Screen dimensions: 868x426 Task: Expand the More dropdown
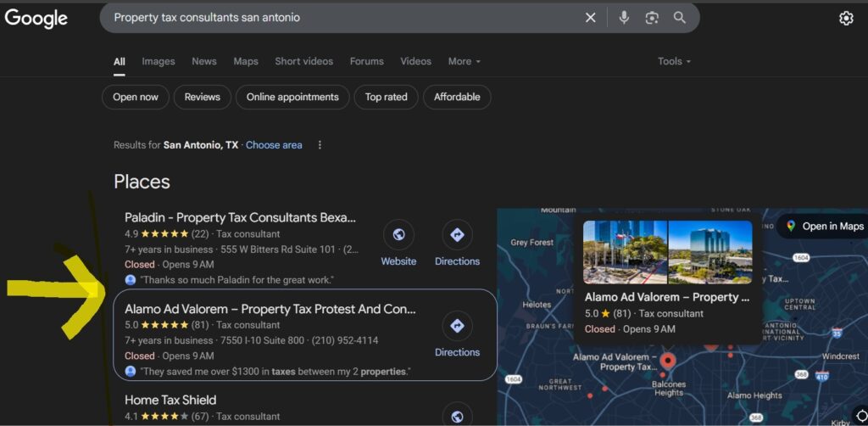click(x=464, y=61)
